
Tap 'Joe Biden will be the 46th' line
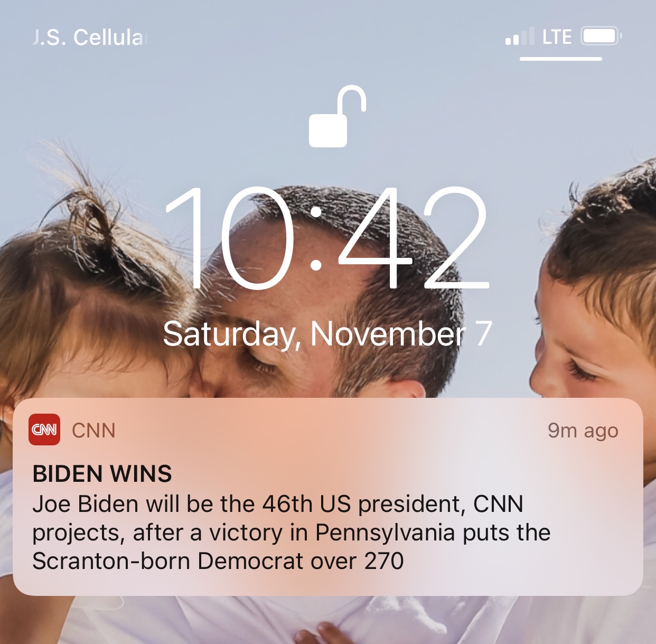pos(191,504)
